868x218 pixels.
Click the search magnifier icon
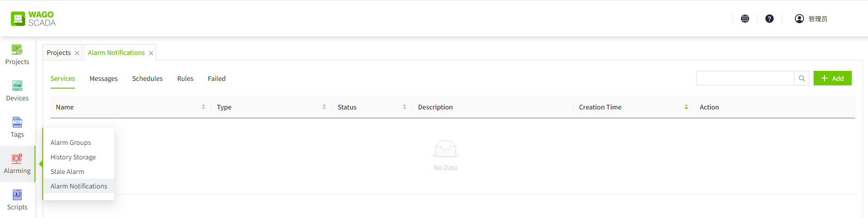point(802,78)
